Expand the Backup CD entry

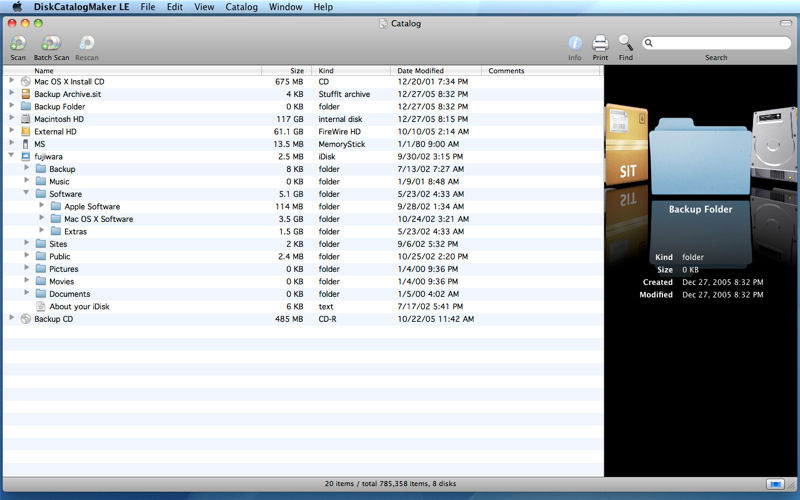point(11,318)
